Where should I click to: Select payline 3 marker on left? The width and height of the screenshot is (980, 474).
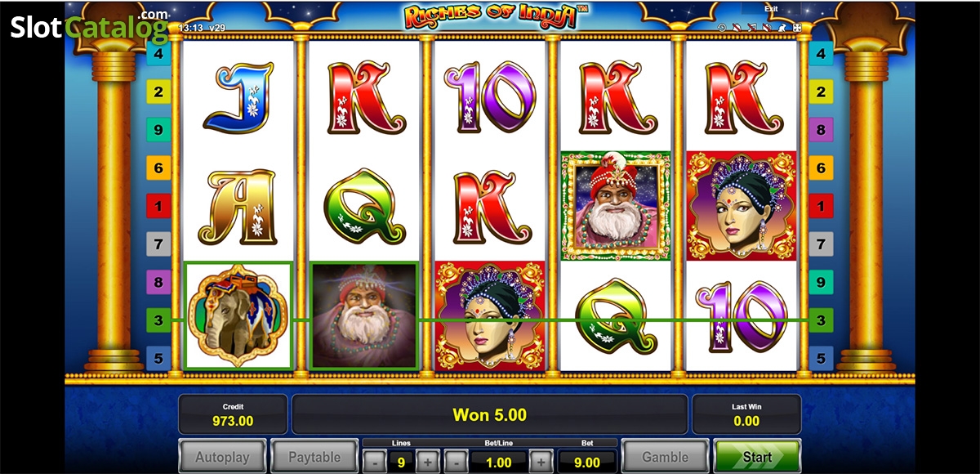pyautogui.click(x=158, y=320)
